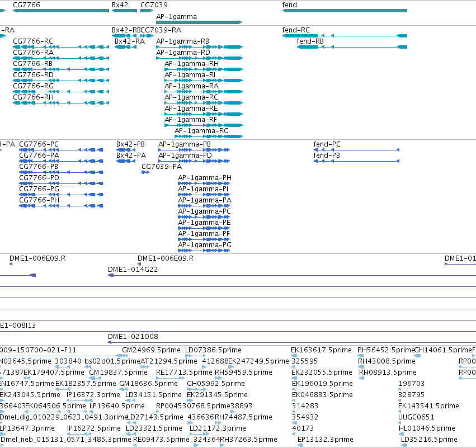Select the AP-1gamma-RH transcript label
This screenshot has width=476, height=448.
pyautogui.click(x=191, y=64)
